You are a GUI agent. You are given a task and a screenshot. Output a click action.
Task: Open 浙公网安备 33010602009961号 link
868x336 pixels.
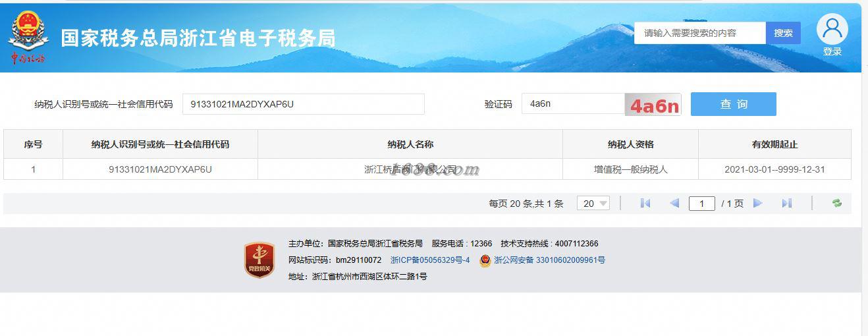tap(549, 260)
